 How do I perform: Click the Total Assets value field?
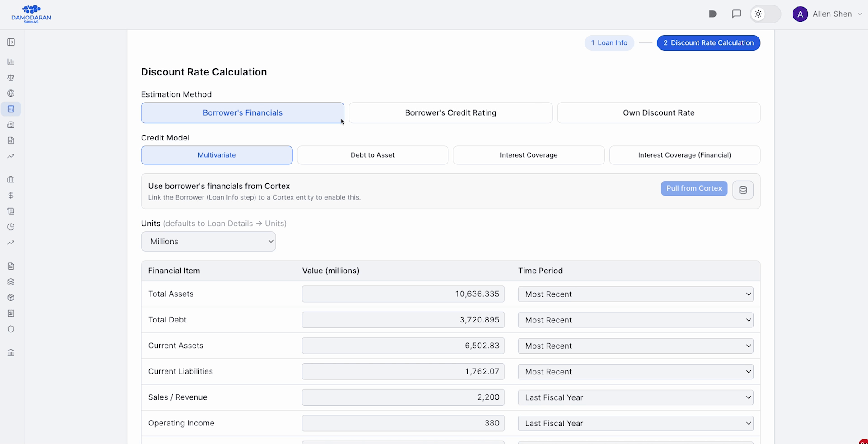pyautogui.click(x=403, y=294)
